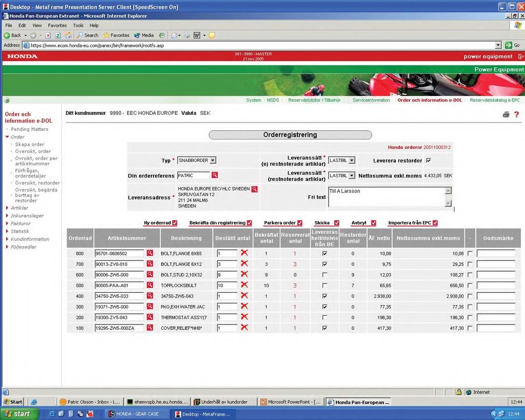The width and height of the screenshot is (525, 420).
Task: Toggle the Leverera restorder checkbox
Action: click(x=429, y=161)
